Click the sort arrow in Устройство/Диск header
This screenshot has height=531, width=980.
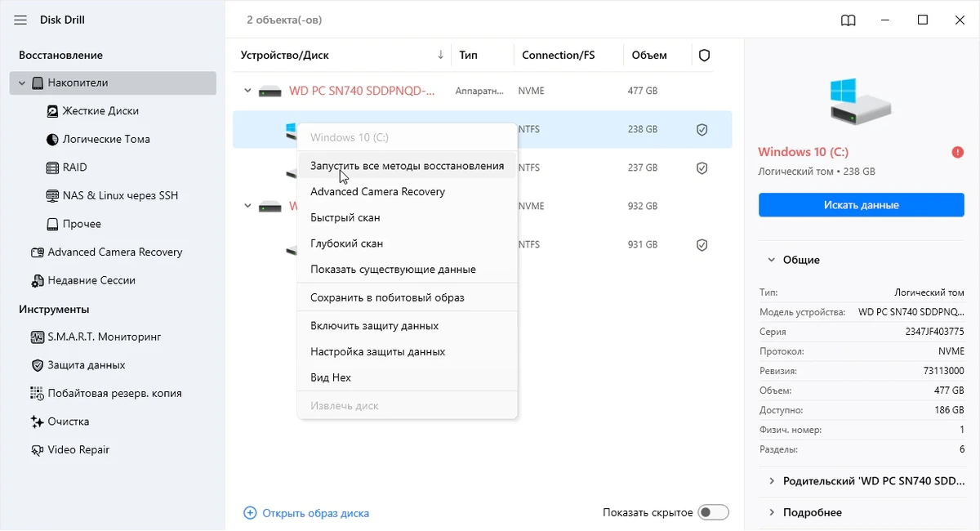441,55
